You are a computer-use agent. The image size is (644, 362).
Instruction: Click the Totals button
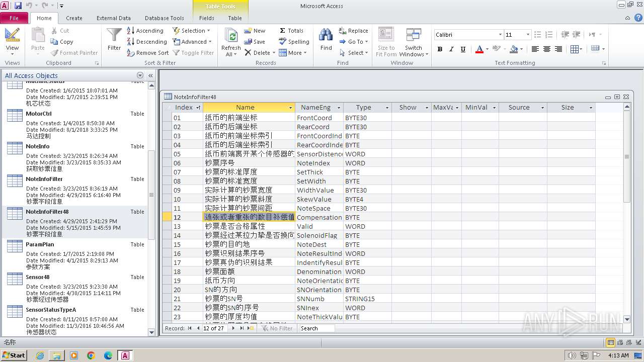coord(291,31)
